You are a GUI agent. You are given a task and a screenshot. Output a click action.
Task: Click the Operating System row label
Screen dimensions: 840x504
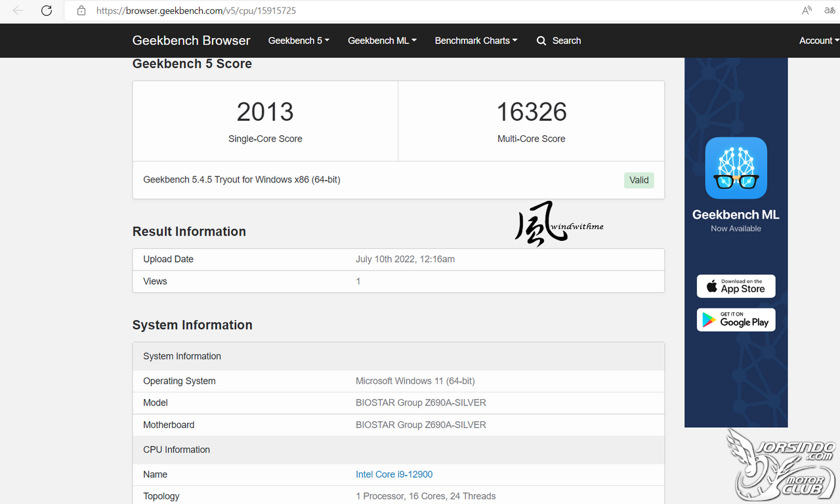click(179, 381)
